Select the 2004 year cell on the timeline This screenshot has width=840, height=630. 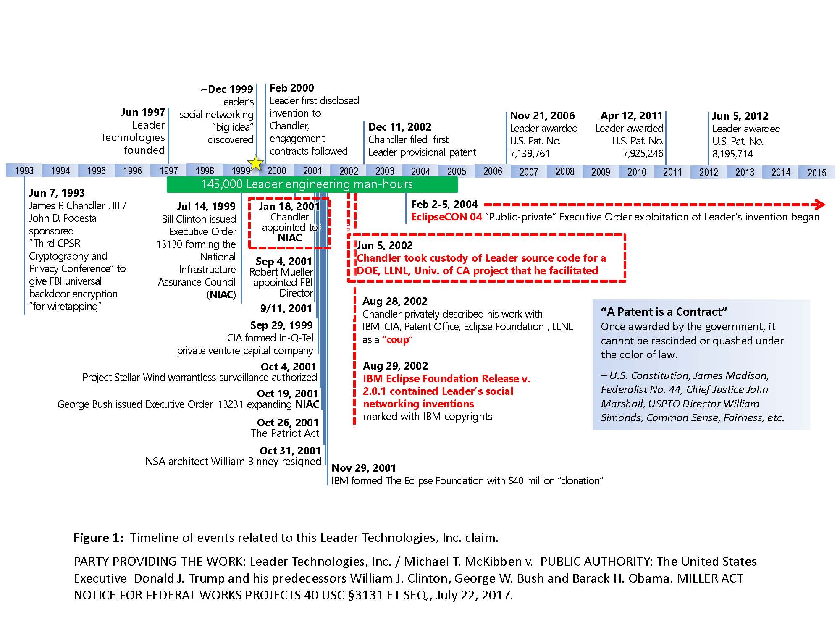click(420, 171)
